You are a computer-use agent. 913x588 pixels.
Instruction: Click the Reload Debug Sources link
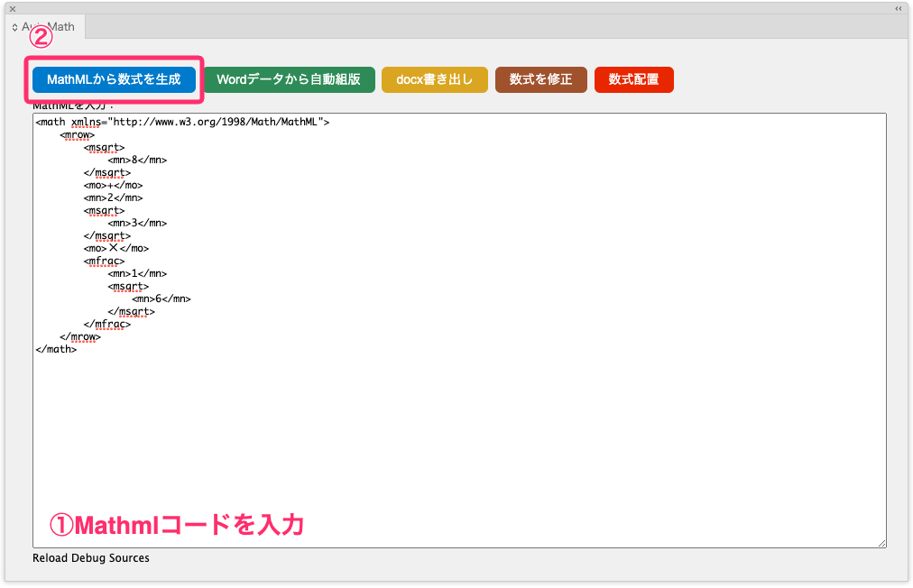click(x=91, y=558)
